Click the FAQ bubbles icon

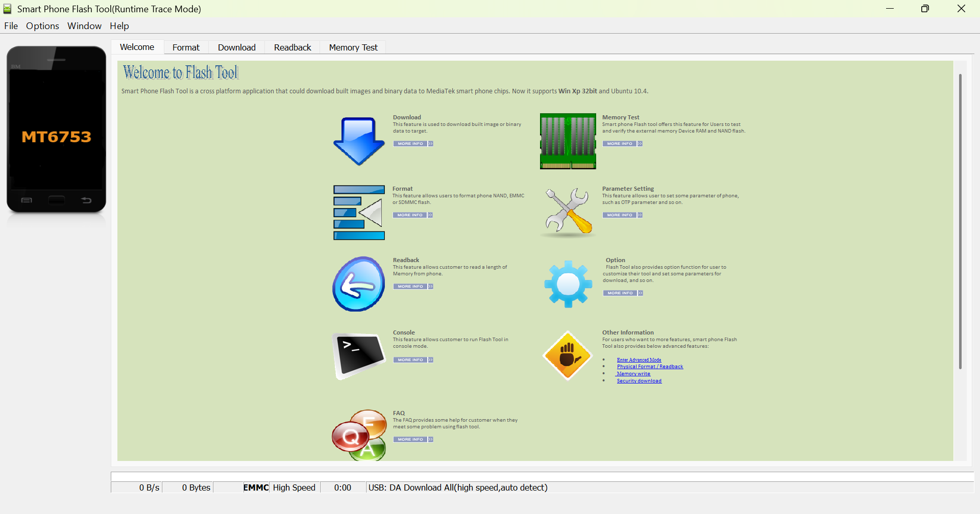[359, 435]
